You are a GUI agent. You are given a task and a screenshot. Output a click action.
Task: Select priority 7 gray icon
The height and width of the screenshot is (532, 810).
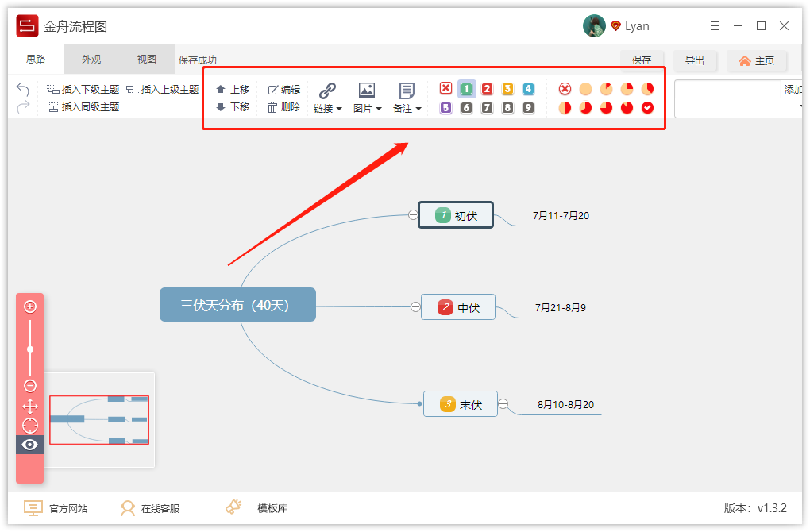487,108
